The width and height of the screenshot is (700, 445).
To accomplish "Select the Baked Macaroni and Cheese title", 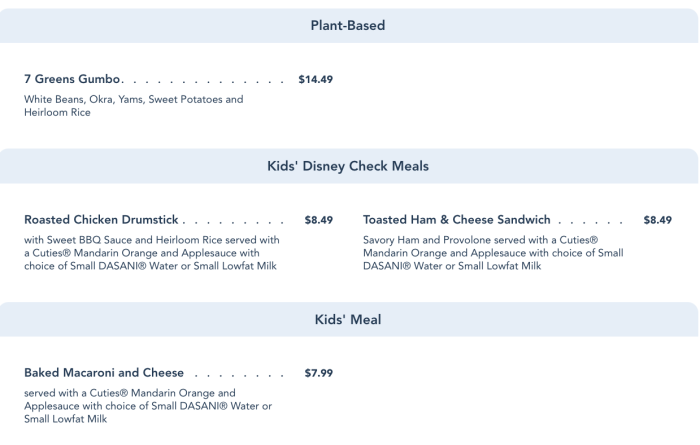I will point(104,373).
